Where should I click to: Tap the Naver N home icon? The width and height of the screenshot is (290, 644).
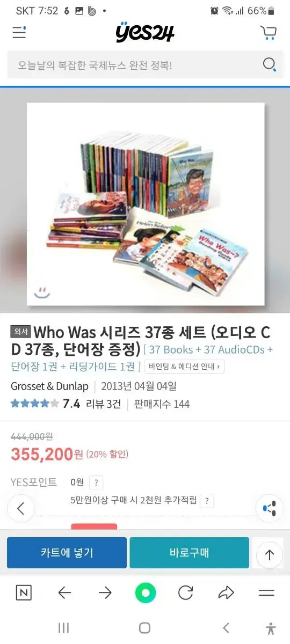pyautogui.click(x=24, y=593)
